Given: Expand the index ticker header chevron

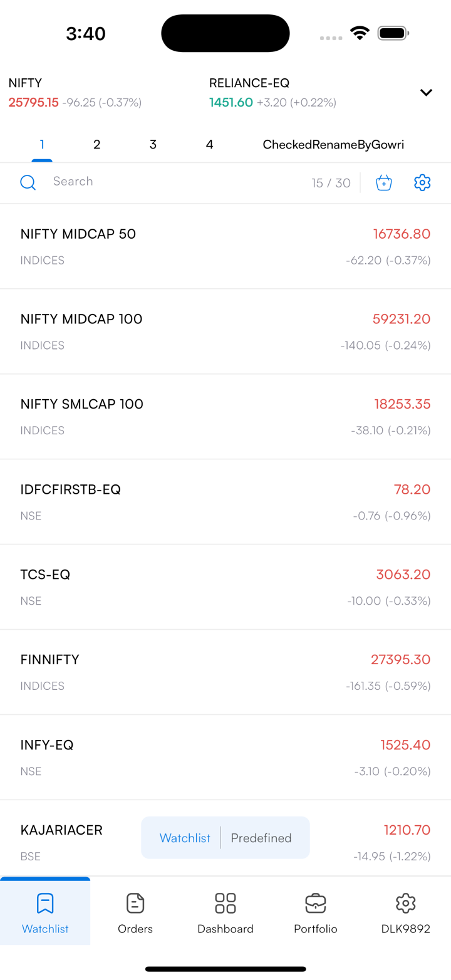Looking at the screenshot, I should pyautogui.click(x=426, y=93).
